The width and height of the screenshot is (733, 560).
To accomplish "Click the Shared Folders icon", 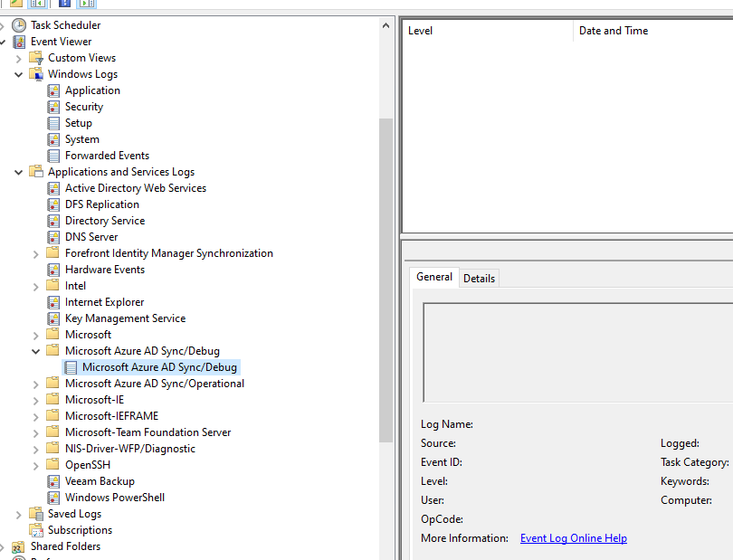I will [x=19, y=546].
